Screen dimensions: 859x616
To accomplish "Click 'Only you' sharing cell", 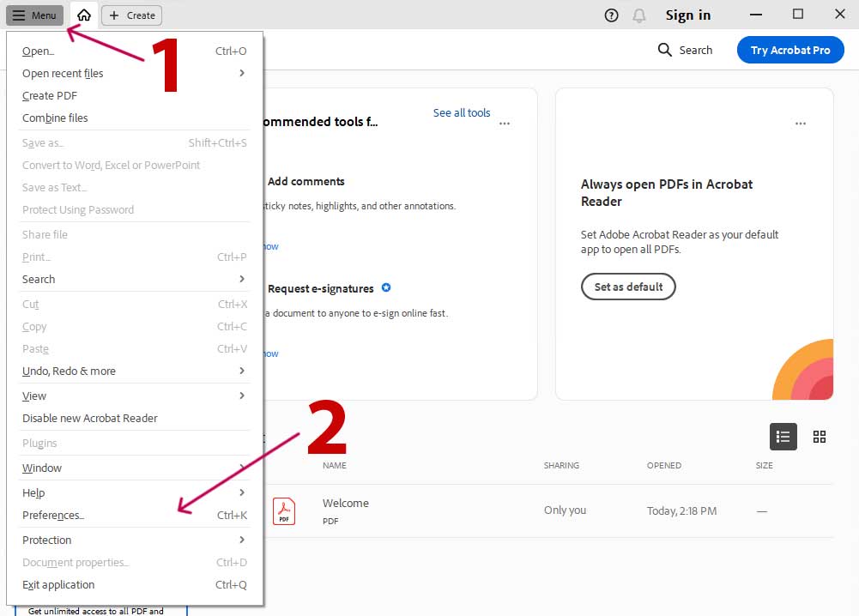I will click(565, 510).
